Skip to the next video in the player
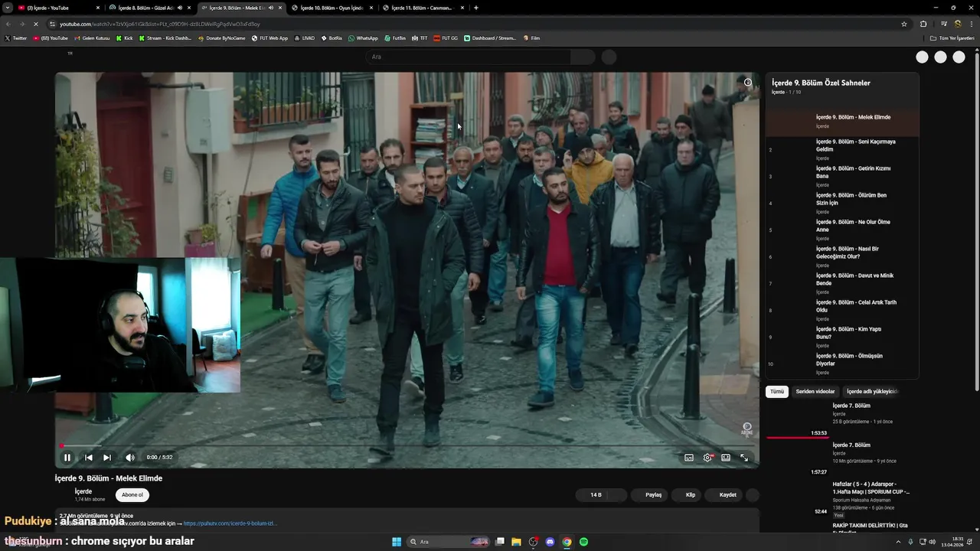 point(107,458)
